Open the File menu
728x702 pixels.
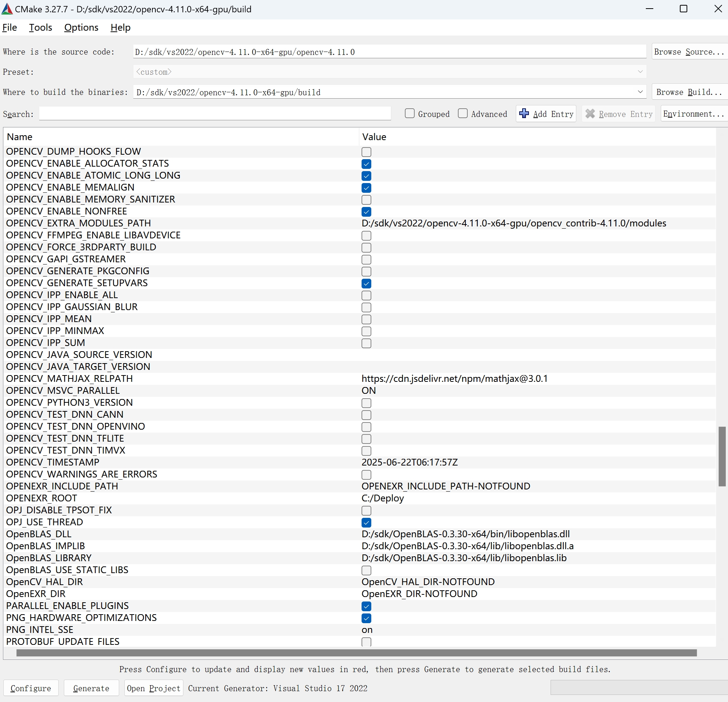point(10,27)
